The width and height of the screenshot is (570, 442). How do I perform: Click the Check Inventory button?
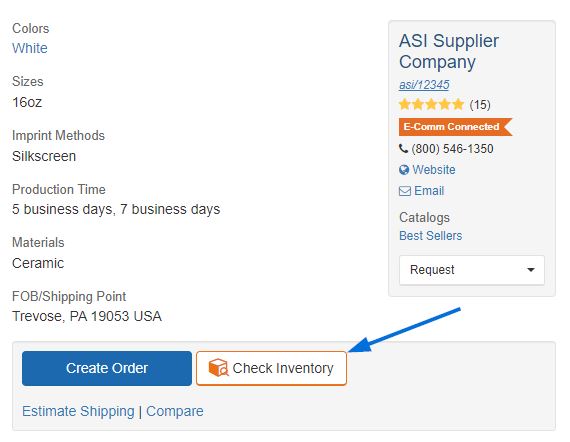(x=271, y=368)
